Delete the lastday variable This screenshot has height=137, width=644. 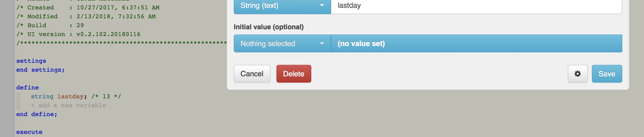point(294,74)
